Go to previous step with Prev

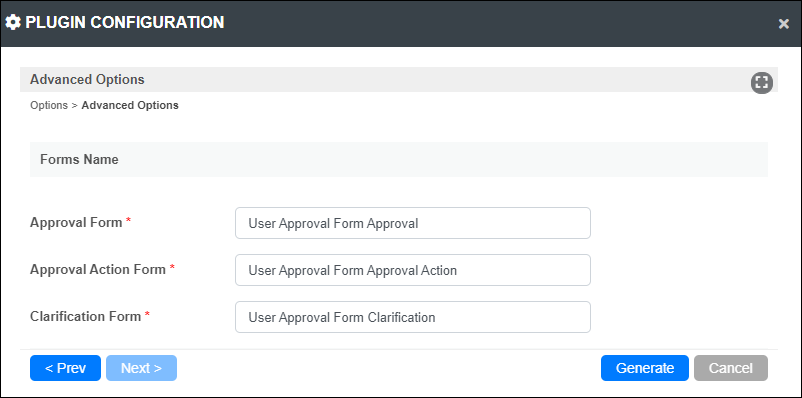tap(65, 368)
